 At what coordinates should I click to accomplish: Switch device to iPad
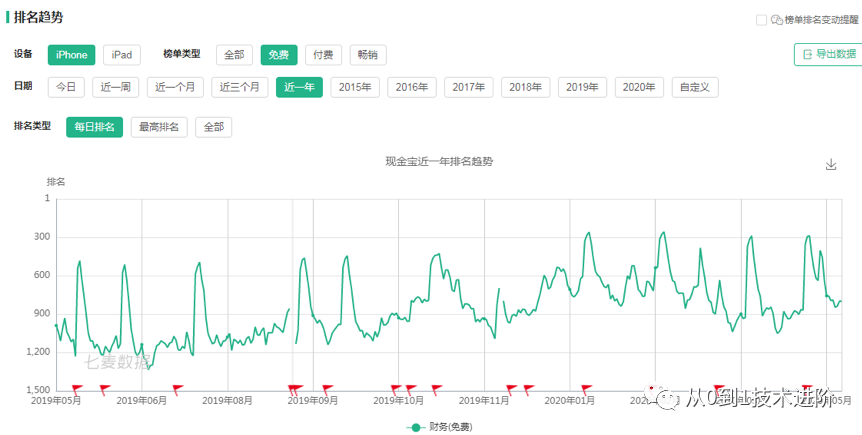(121, 55)
